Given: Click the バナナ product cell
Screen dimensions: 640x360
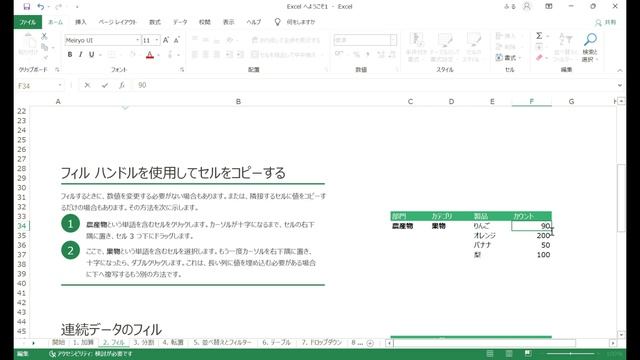Looking at the screenshot, I should (x=492, y=245).
